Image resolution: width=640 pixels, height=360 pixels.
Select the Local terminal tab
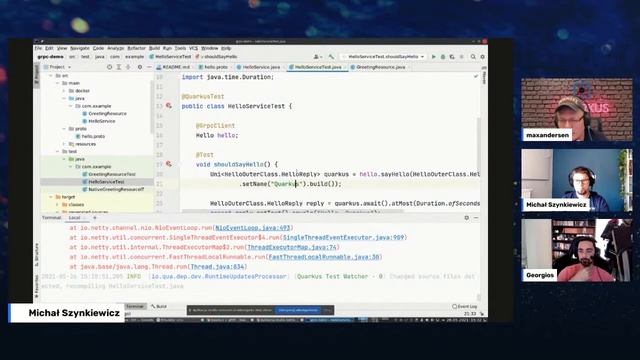tap(75, 218)
